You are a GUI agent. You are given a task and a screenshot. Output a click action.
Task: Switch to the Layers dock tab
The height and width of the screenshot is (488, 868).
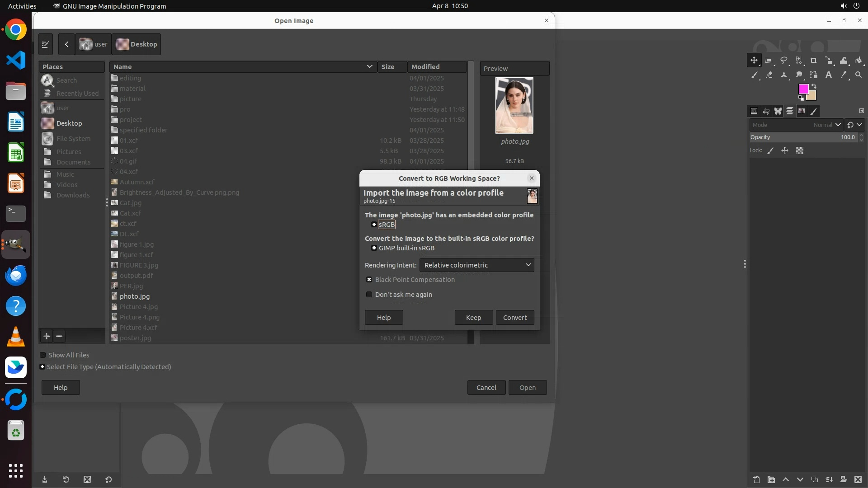(x=790, y=111)
